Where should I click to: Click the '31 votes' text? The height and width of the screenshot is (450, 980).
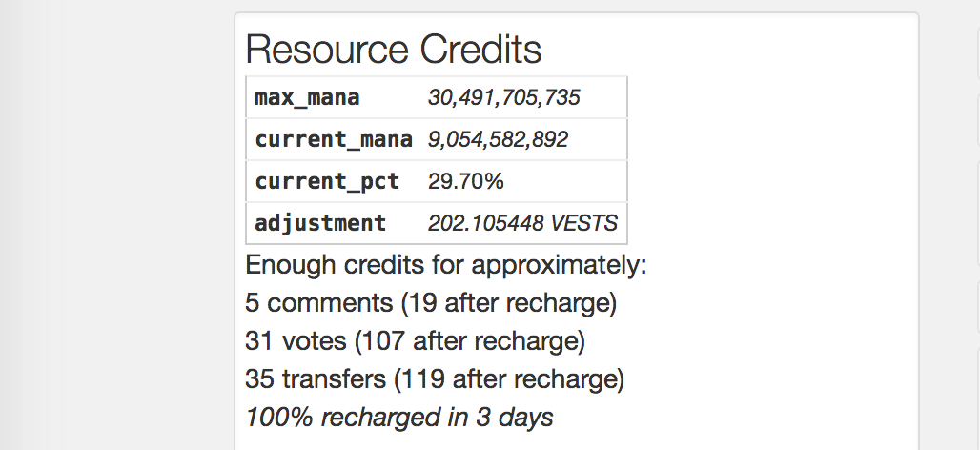[297, 340]
